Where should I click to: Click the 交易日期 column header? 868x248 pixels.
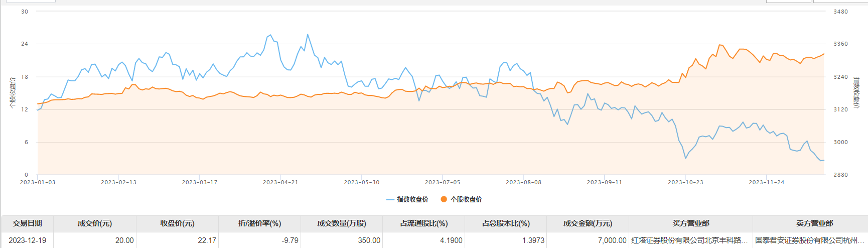click(28, 223)
